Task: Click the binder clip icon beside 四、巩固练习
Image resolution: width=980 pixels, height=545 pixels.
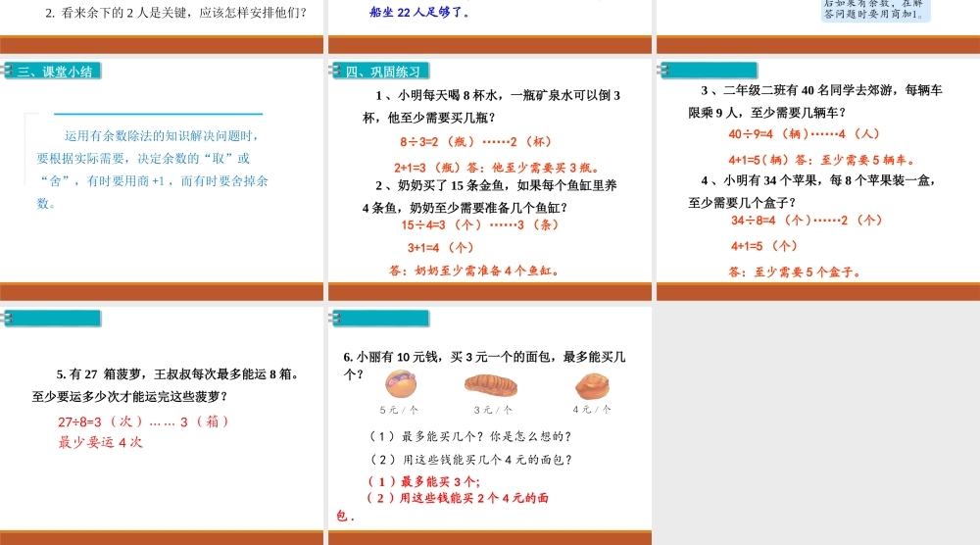Action: [336, 72]
